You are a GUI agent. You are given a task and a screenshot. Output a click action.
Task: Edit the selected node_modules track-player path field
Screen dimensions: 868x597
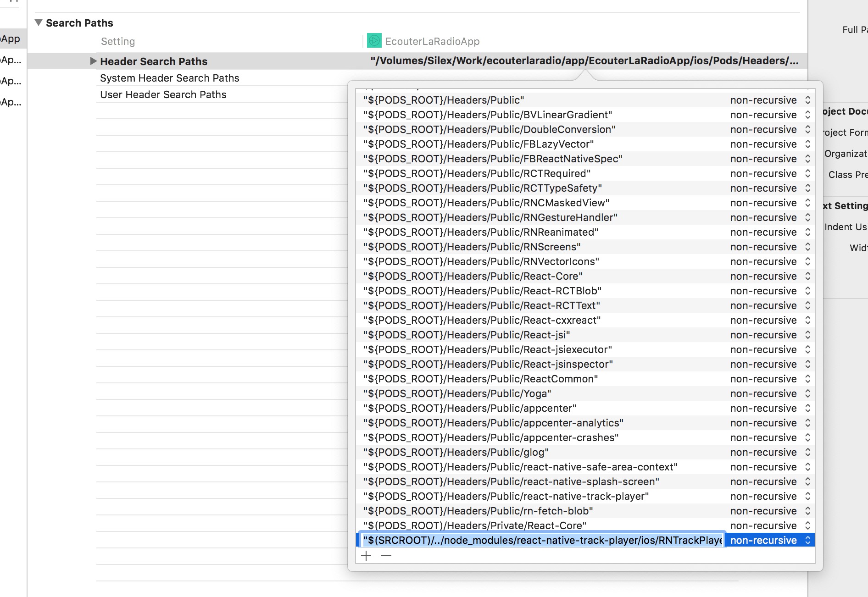tap(541, 540)
